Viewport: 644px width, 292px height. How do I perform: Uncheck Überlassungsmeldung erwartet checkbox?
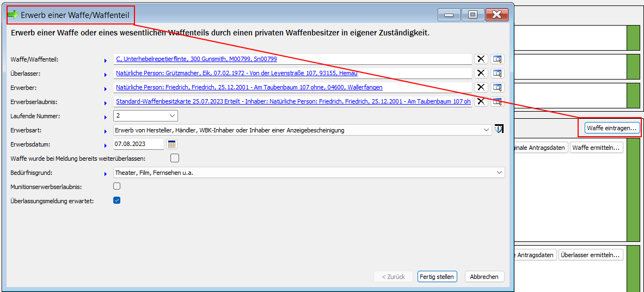click(116, 200)
